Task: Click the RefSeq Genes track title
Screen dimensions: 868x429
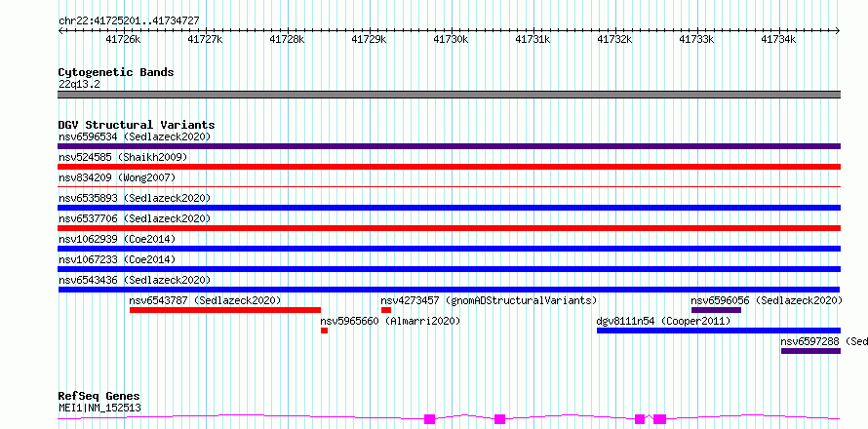Action: [99, 397]
